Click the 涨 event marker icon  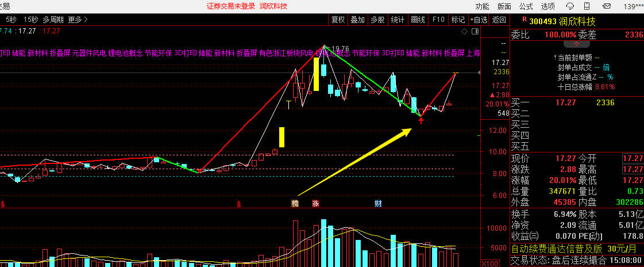pyautogui.click(x=315, y=203)
